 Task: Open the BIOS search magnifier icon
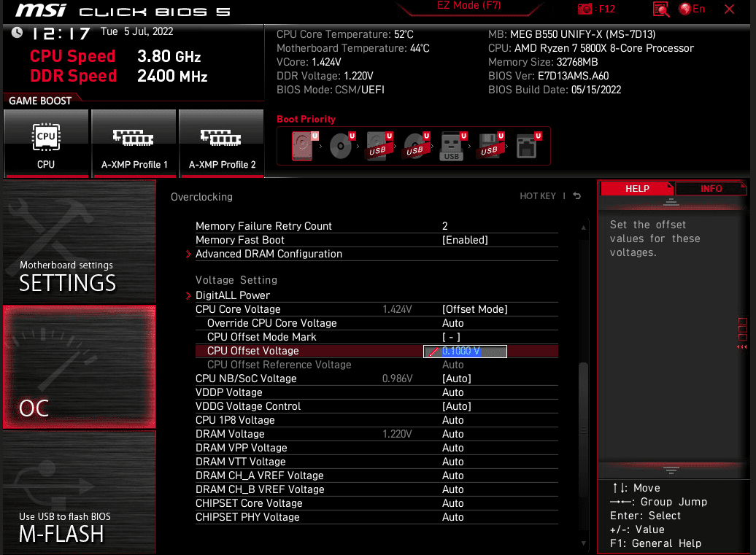click(661, 9)
